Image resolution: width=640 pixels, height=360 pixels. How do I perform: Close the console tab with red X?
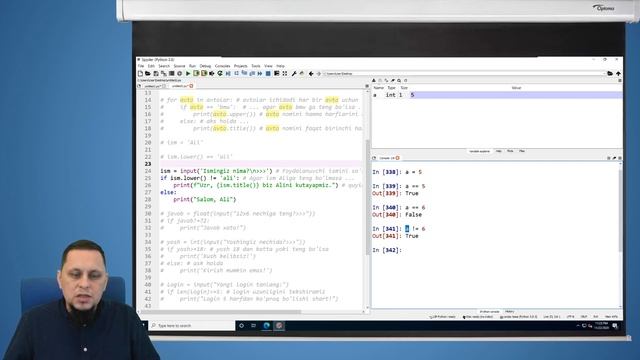398,158
